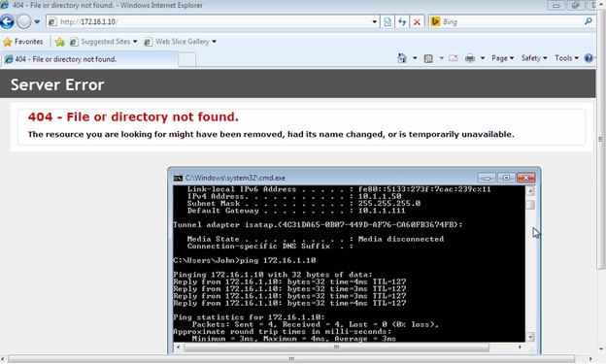Click cmd window scroll down arrow
The width and height of the screenshot is (606, 364).
530,337
